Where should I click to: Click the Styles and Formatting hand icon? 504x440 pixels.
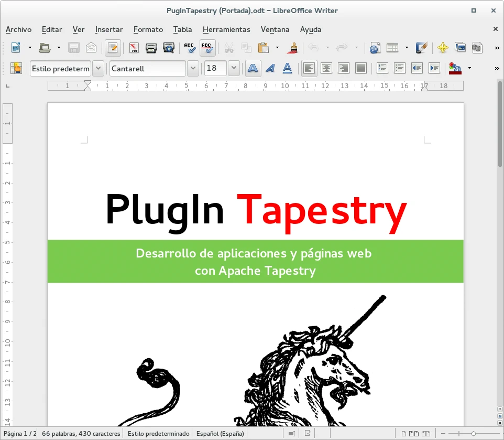pos(16,68)
